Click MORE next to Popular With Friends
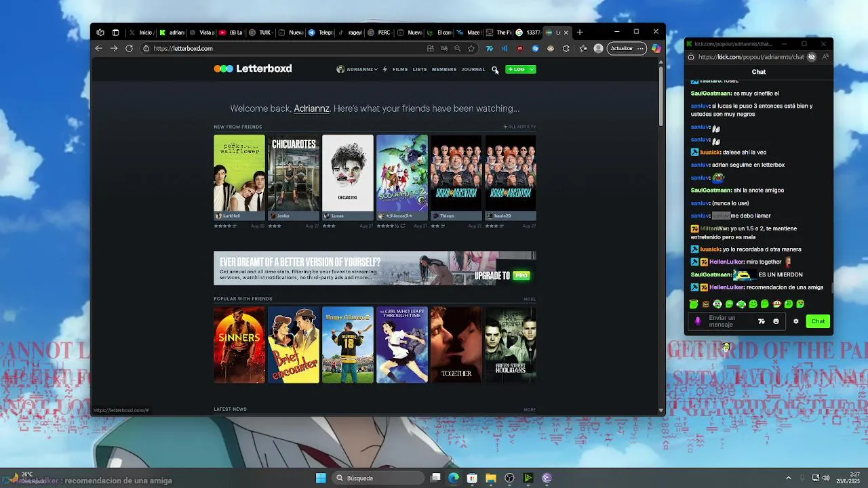868x488 pixels. [x=530, y=299]
